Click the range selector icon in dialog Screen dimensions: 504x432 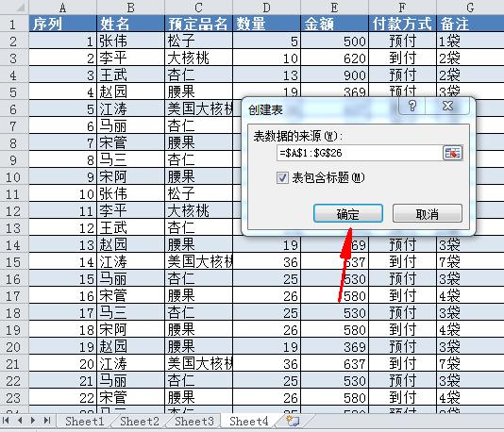[453, 153]
